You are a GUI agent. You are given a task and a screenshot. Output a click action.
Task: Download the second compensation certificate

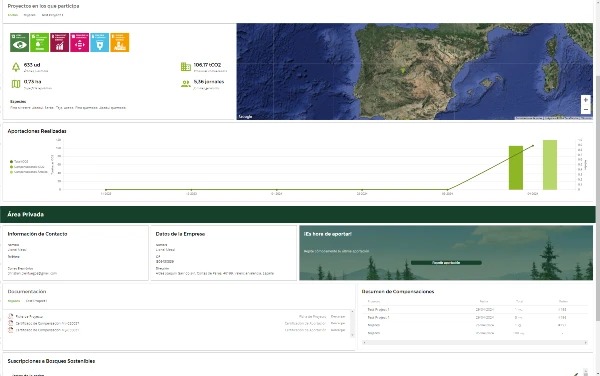(x=338, y=330)
